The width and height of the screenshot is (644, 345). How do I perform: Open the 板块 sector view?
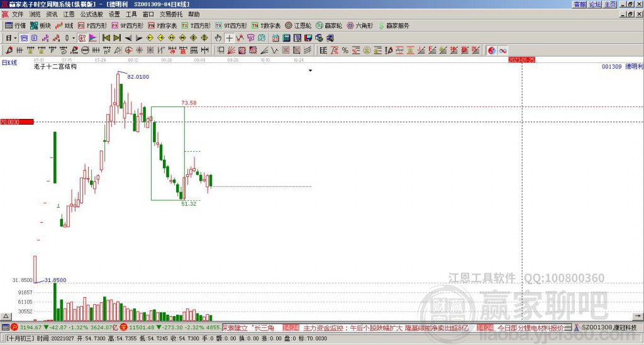[41, 25]
